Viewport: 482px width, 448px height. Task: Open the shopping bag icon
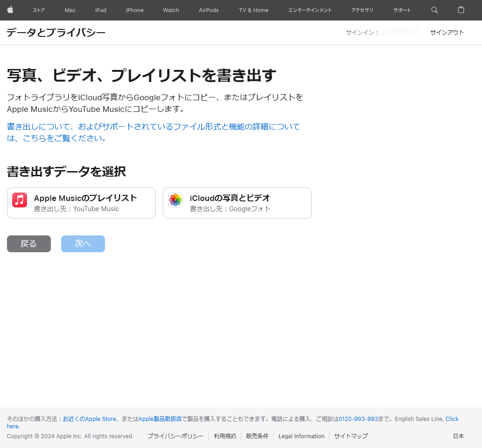tap(461, 10)
